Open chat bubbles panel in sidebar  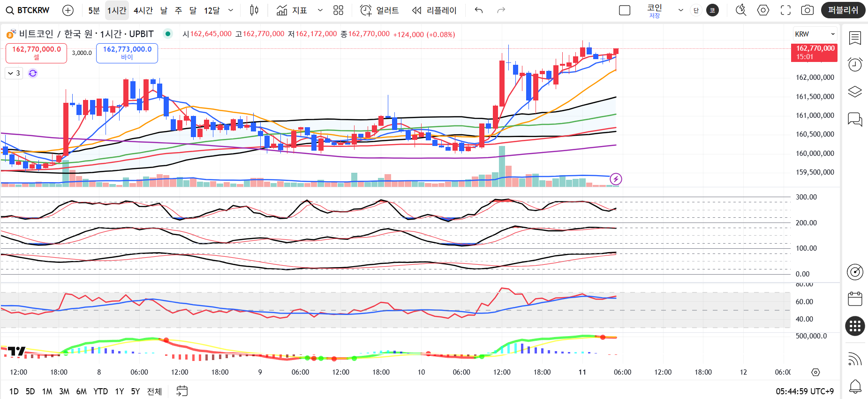coord(855,119)
